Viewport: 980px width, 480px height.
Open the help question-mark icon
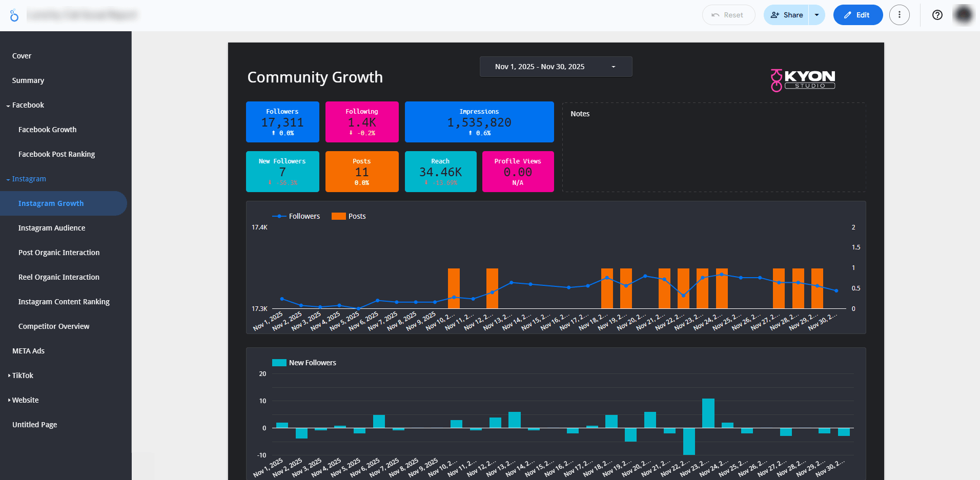(937, 15)
